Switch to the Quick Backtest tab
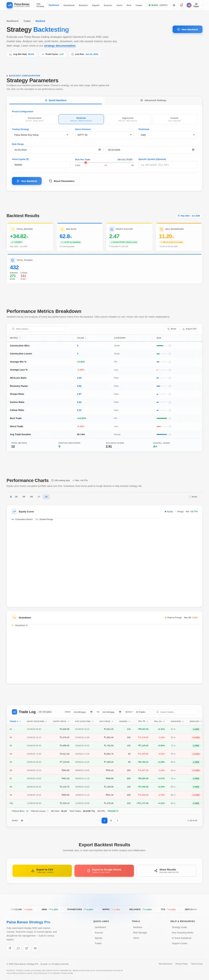Image resolution: width=209 pixels, height=980 pixels. 56,100
